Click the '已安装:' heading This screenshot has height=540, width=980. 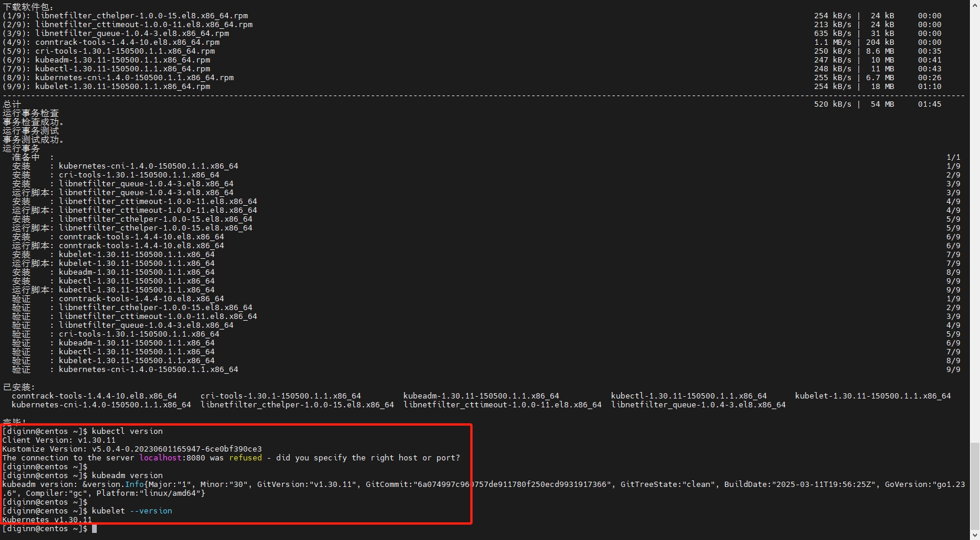[19, 387]
